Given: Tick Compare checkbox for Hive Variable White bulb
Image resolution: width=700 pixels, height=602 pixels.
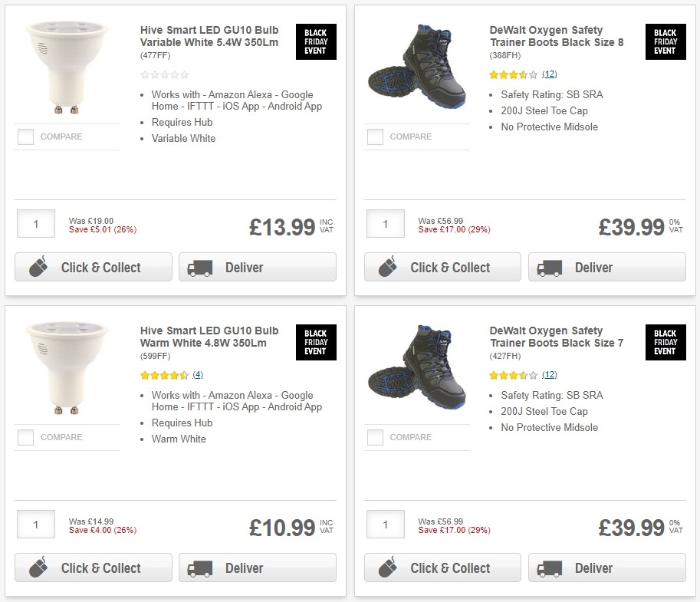Looking at the screenshot, I should coord(26,137).
